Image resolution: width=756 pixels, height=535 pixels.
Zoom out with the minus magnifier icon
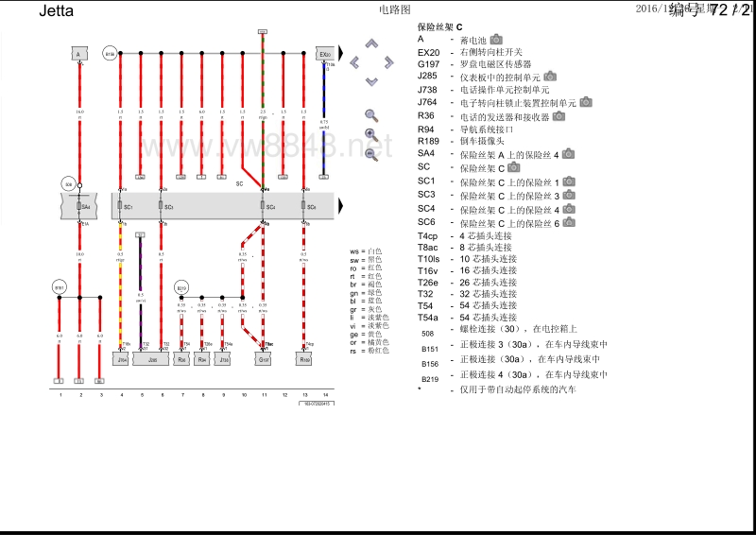tap(371, 154)
